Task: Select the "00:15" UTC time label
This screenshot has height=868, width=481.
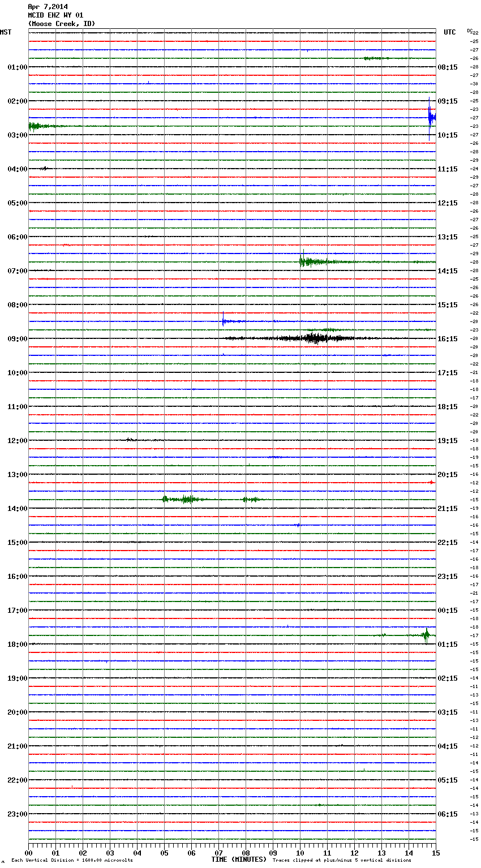Action: 448,611
